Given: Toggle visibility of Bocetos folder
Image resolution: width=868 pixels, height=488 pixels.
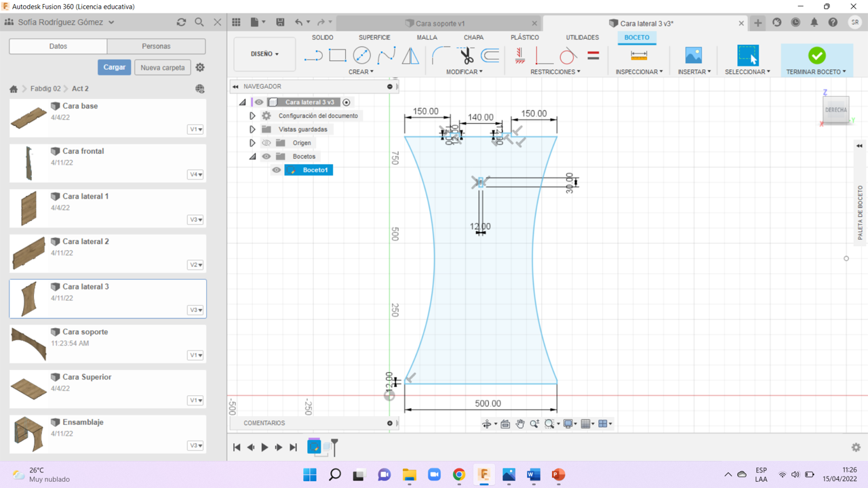Looking at the screenshot, I should click(x=267, y=157).
